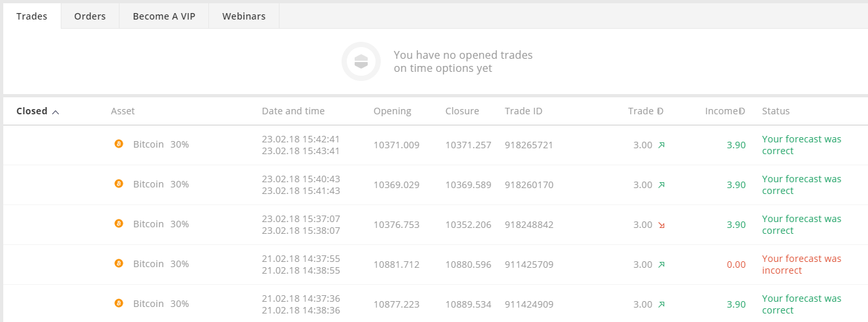Collapse the Closed trades section
The height and width of the screenshot is (322, 868).
[38, 111]
